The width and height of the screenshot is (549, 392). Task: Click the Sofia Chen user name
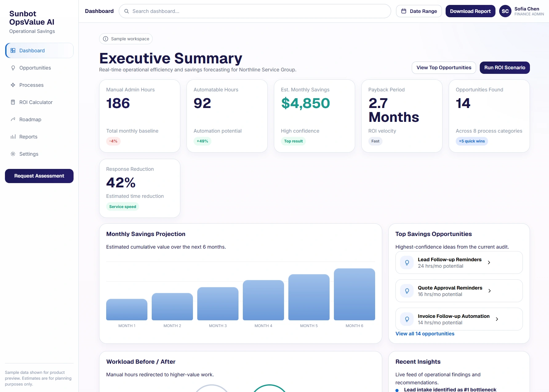(527, 9)
